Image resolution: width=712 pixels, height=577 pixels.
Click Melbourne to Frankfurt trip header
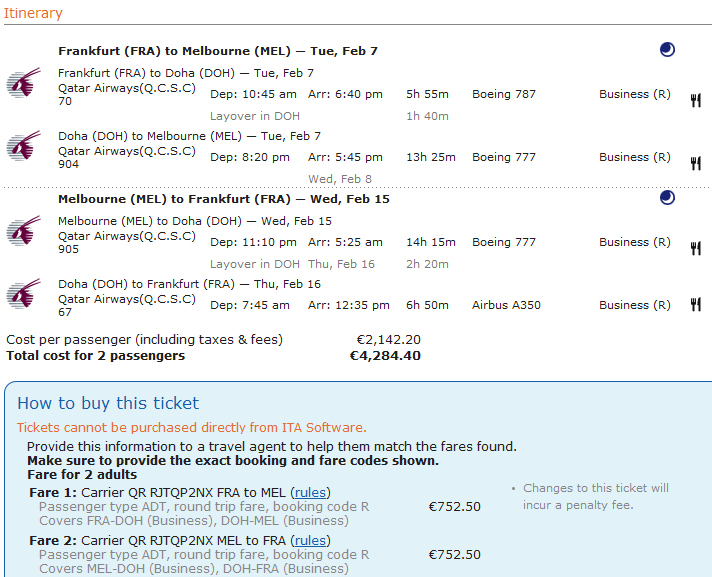coord(223,199)
